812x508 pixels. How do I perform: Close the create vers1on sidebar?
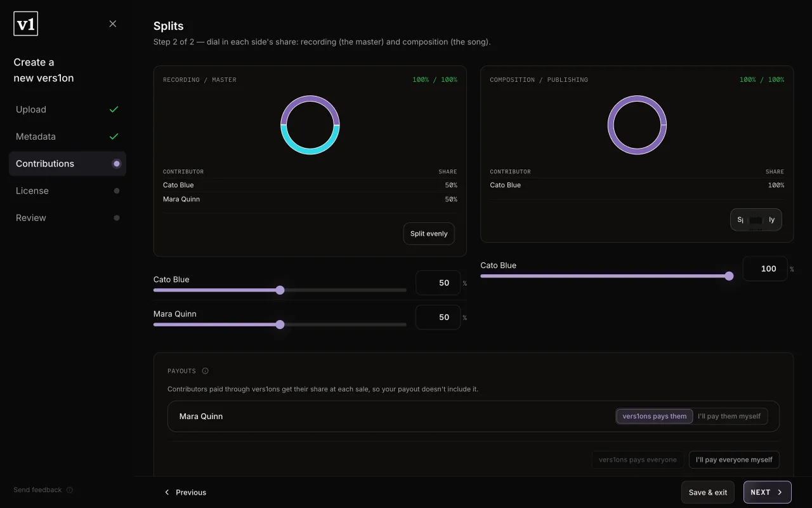click(x=113, y=23)
